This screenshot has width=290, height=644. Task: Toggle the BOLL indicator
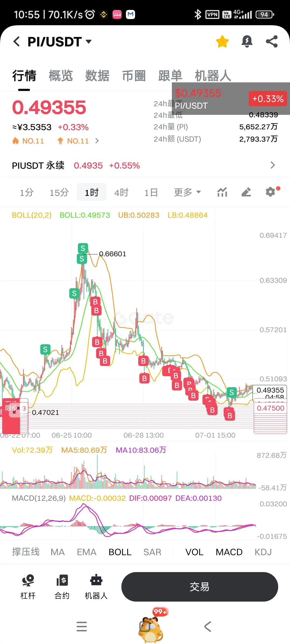pos(120,552)
